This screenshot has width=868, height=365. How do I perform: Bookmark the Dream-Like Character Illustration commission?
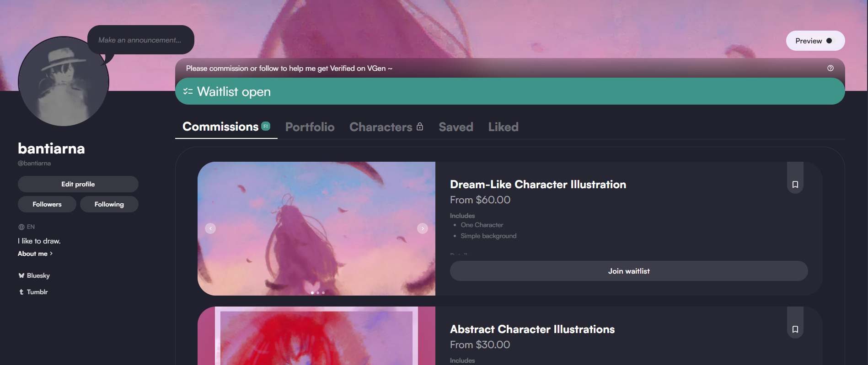coord(795,185)
